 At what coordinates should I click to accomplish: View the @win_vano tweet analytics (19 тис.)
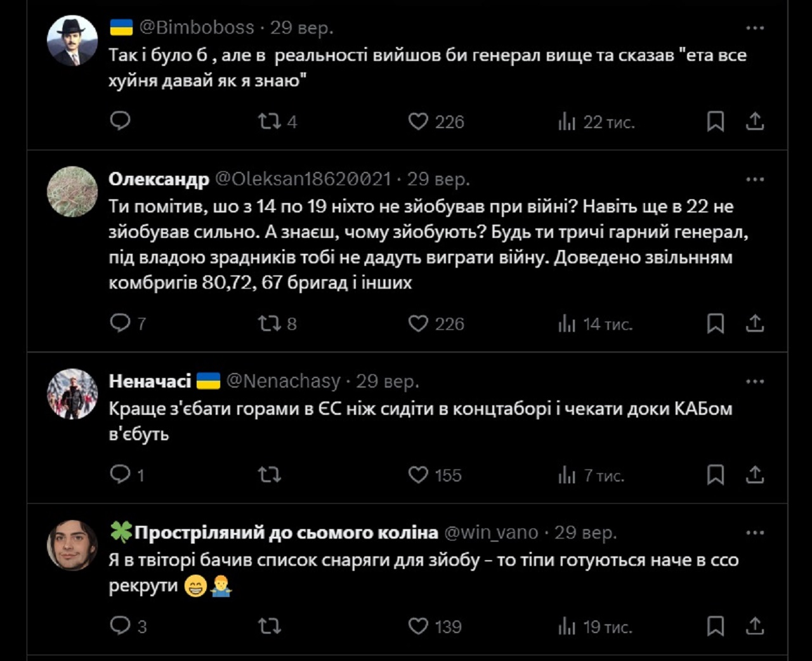[x=566, y=627]
